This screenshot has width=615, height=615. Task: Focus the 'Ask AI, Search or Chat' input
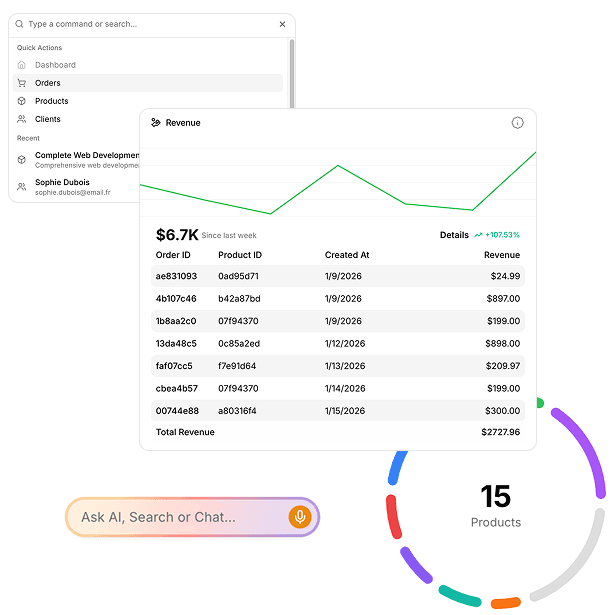tap(192, 517)
